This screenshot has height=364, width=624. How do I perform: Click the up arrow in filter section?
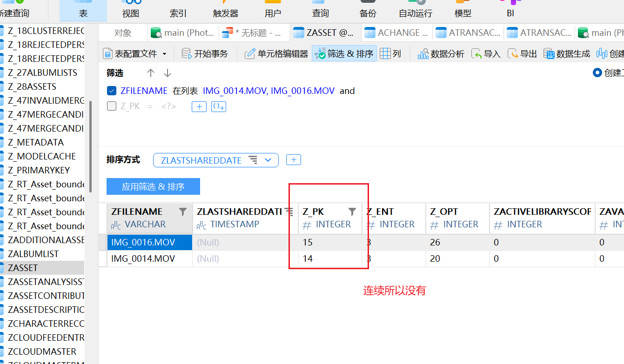[x=150, y=73]
